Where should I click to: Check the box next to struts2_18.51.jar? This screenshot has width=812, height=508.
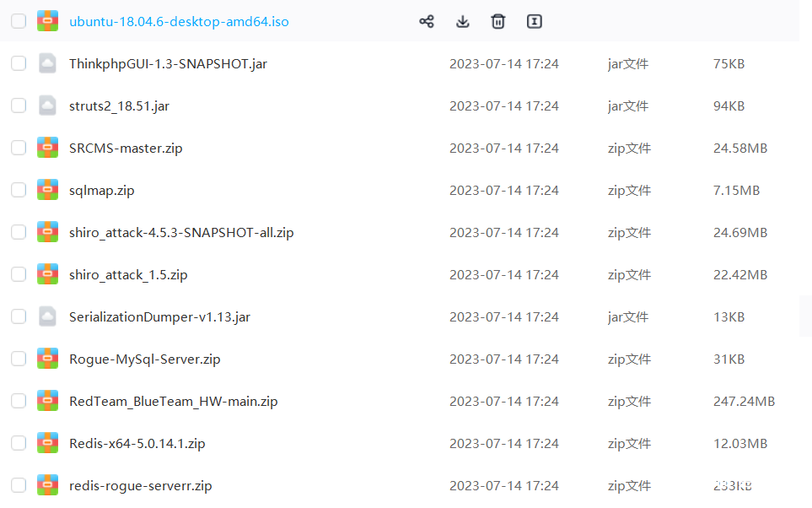[19, 105]
